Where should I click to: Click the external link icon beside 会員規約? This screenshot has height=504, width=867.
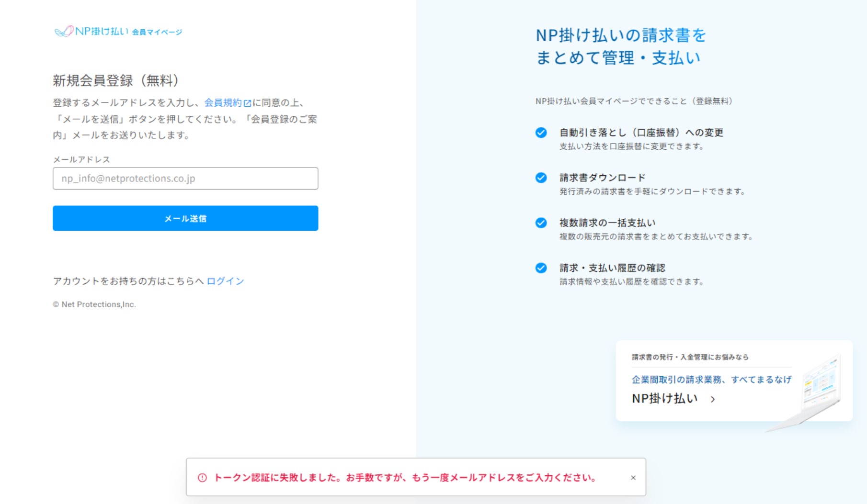coord(247,102)
